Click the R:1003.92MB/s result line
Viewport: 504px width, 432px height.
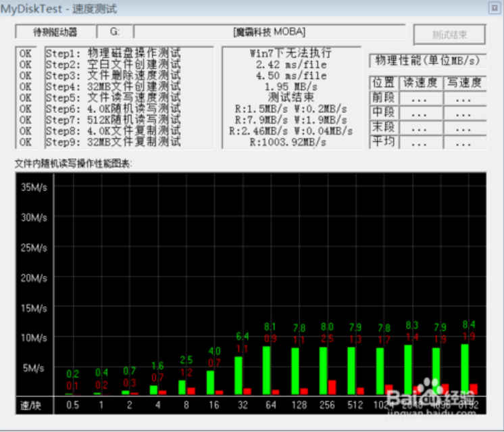click(289, 142)
